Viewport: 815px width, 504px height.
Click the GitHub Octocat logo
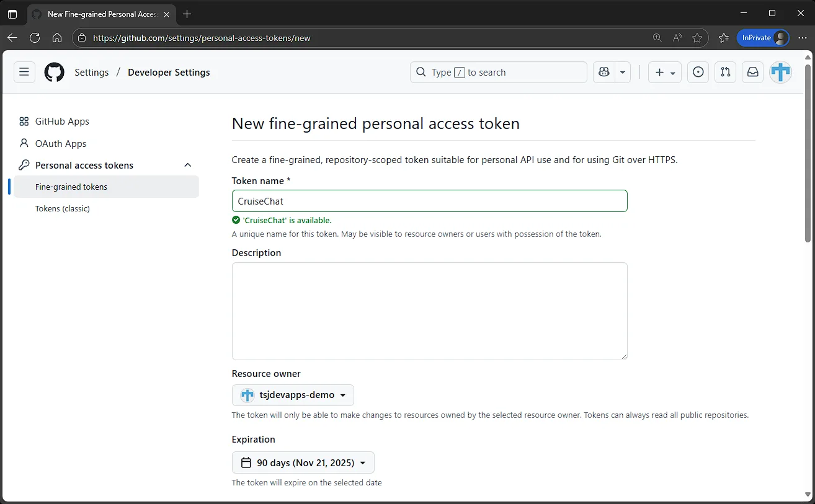(55, 72)
